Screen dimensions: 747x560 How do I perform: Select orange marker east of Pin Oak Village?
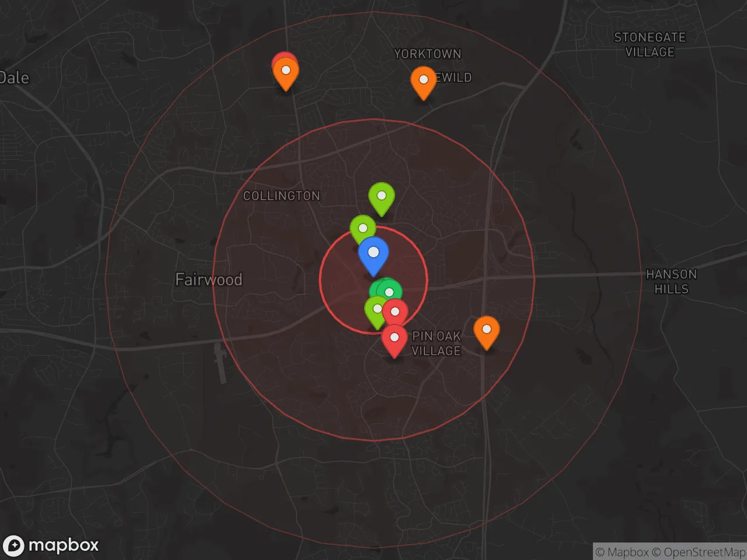pyautogui.click(x=486, y=331)
